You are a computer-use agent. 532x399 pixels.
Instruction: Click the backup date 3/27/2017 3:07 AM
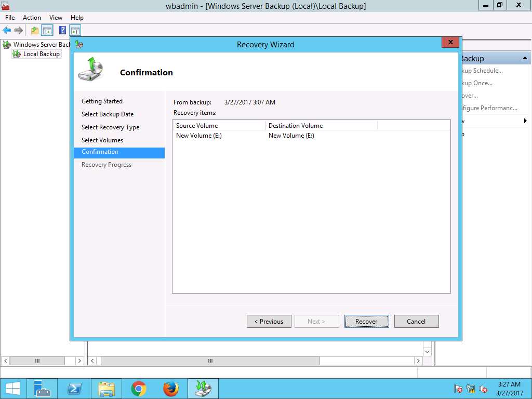click(x=250, y=102)
